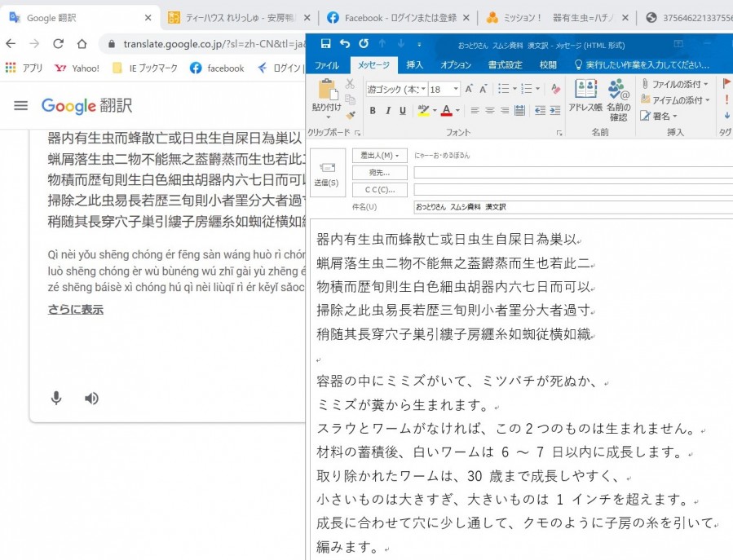Click the Clear Formatting eraser icon
Image resolution: width=733 pixels, height=560 pixels.
pyautogui.click(x=555, y=89)
